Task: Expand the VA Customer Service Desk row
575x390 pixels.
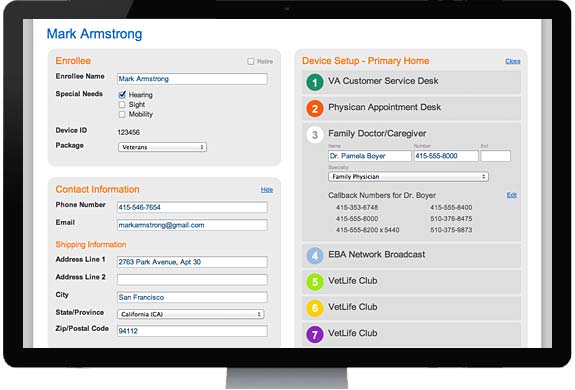Action: [x=411, y=82]
